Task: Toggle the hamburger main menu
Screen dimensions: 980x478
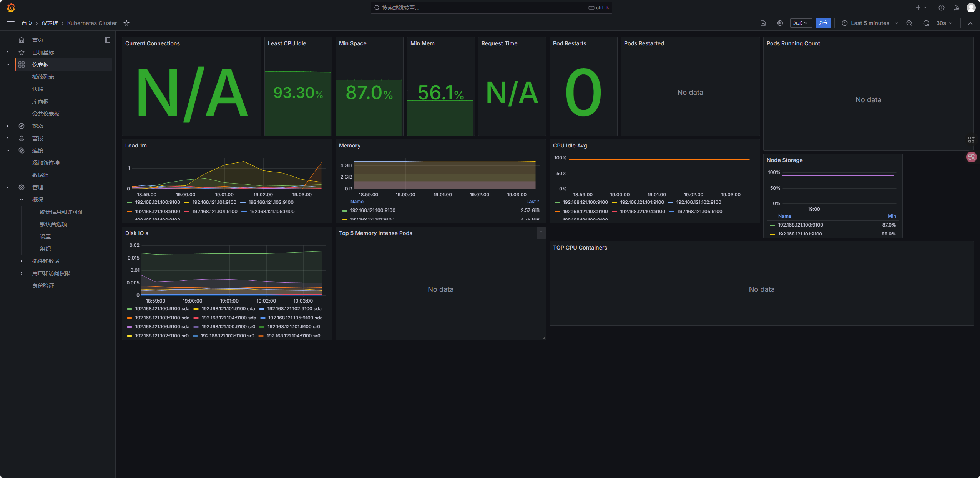Action: 11,23
